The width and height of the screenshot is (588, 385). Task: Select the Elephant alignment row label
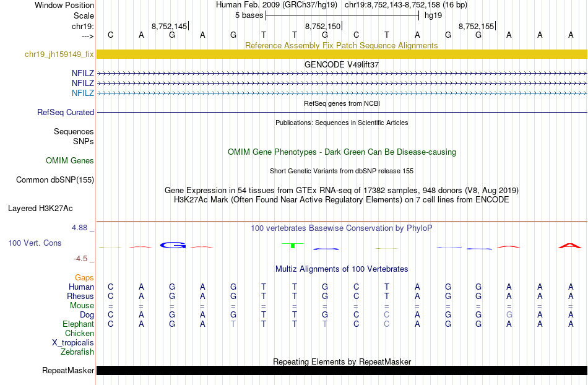[78, 324]
